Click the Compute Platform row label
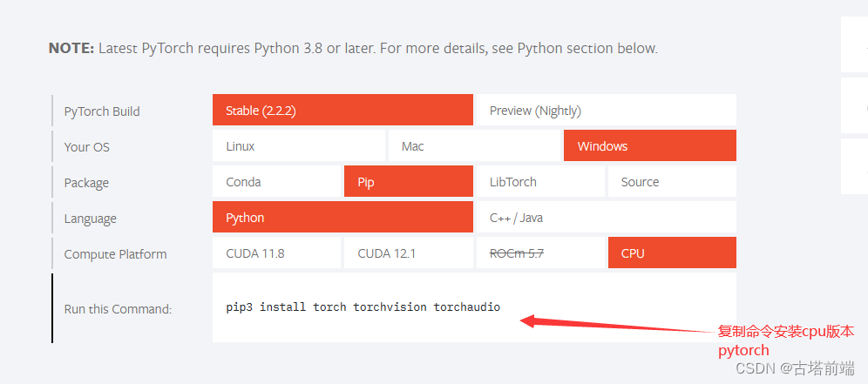The width and height of the screenshot is (868, 384). coord(115,254)
